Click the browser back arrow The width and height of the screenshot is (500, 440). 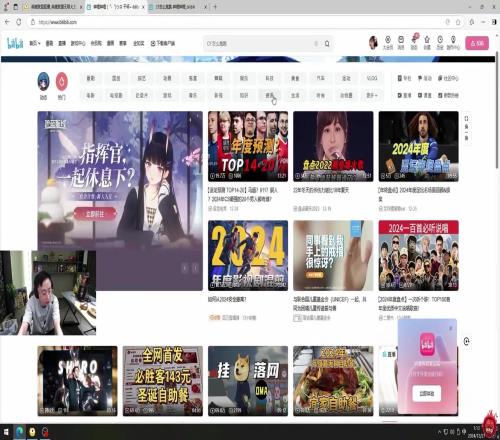coord(7,22)
